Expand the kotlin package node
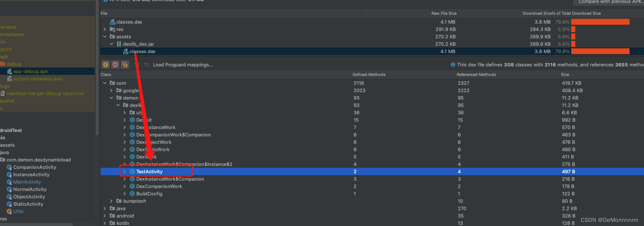This screenshot has width=644, height=226. (105, 223)
